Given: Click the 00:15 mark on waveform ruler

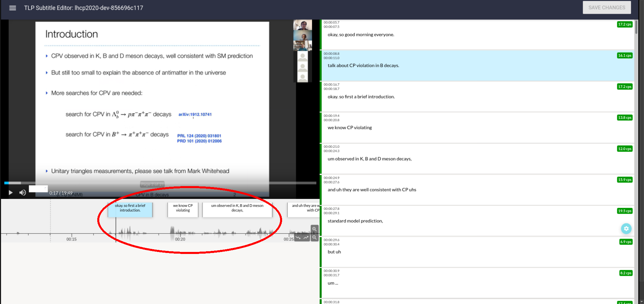Looking at the screenshot, I should [71, 239].
